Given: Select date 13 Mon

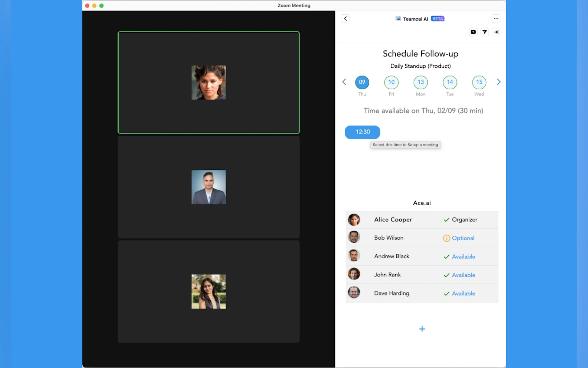Looking at the screenshot, I should point(421,82).
